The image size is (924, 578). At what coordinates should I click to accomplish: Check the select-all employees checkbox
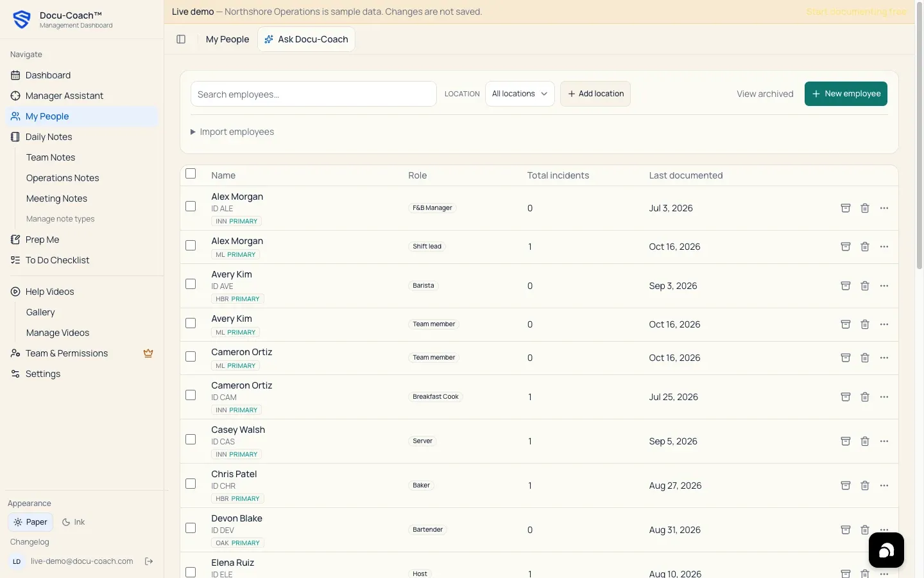tap(191, 173)
